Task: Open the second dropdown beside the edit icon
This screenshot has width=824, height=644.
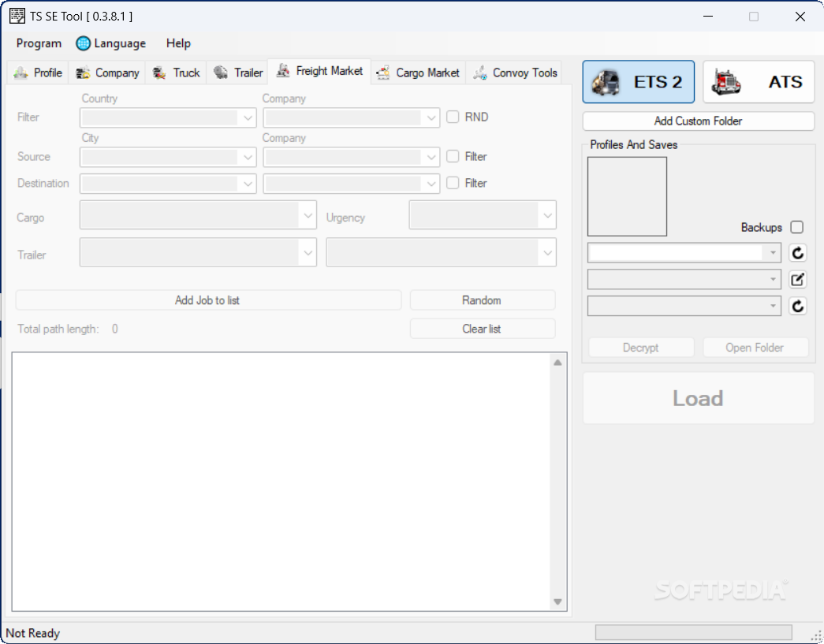Action: [x=684, y=280]
